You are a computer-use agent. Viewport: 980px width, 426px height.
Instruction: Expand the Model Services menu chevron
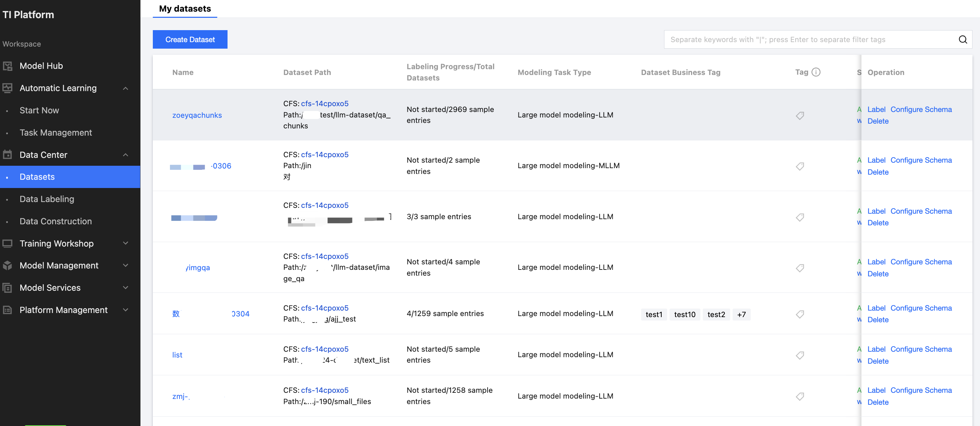pos(125,288)
